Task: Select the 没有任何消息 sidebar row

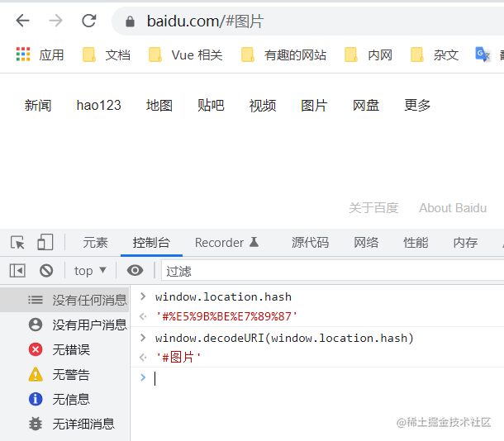Action: click(x=64, y=300)
